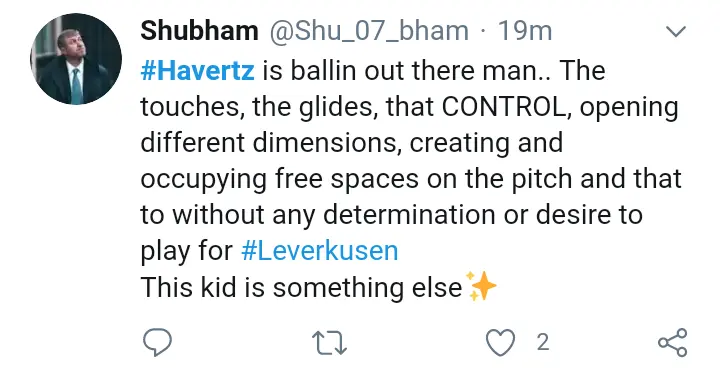Screen dimensions: 720x374
Task: Click the reply speech bubble icon
Action: point(158,342)
